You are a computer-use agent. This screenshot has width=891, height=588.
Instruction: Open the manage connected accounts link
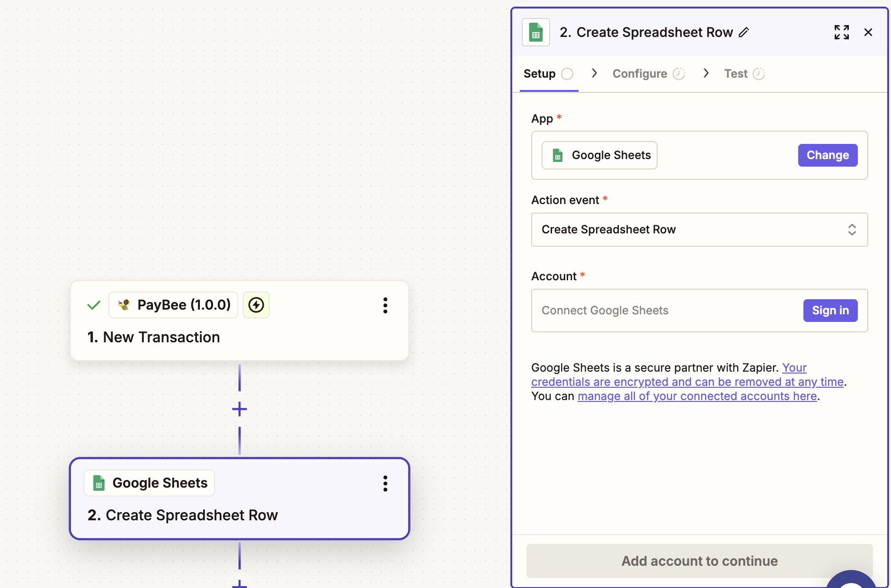click(697, 396)
